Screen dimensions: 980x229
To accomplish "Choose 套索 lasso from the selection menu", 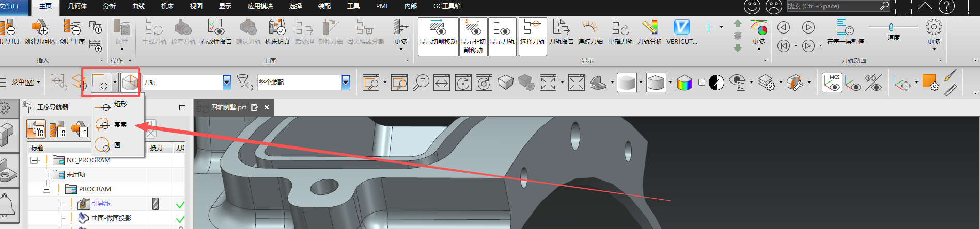I will point(120,125).
